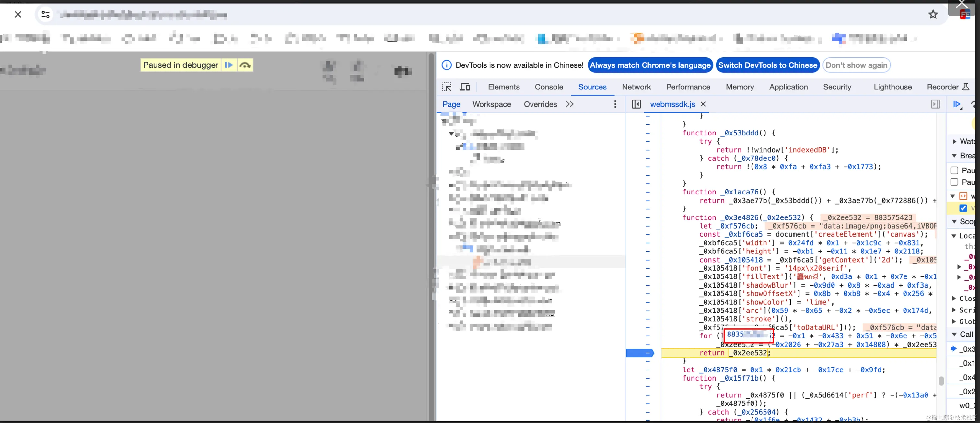Click Always match Chrome's language
This screenshot has height=423, width=980.
pos(650,65)
